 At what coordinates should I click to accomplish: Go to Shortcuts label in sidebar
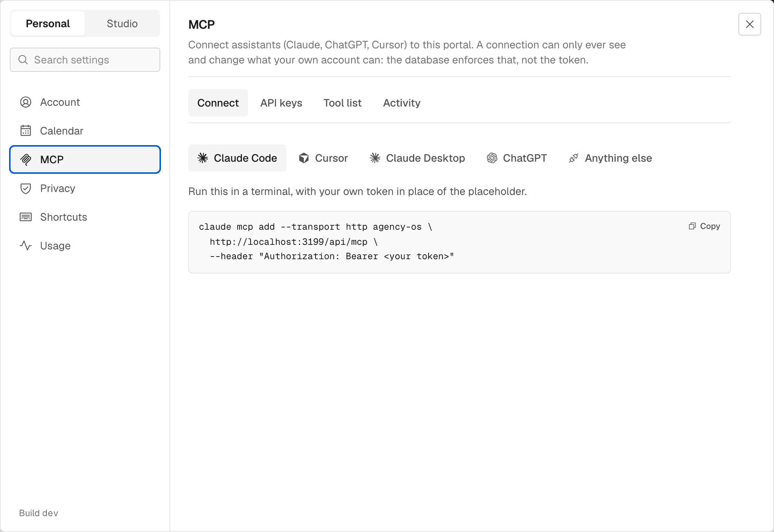(64, 217)
